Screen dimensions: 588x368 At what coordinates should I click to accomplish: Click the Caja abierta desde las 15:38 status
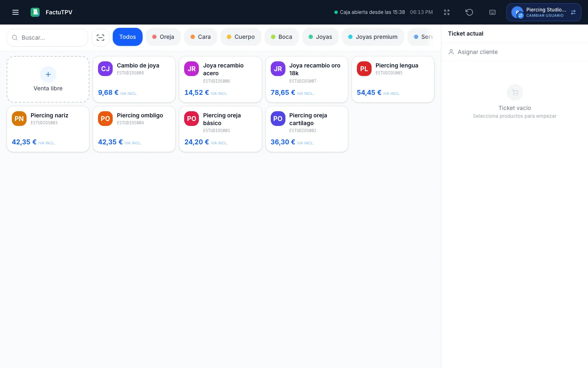point(370,12)
